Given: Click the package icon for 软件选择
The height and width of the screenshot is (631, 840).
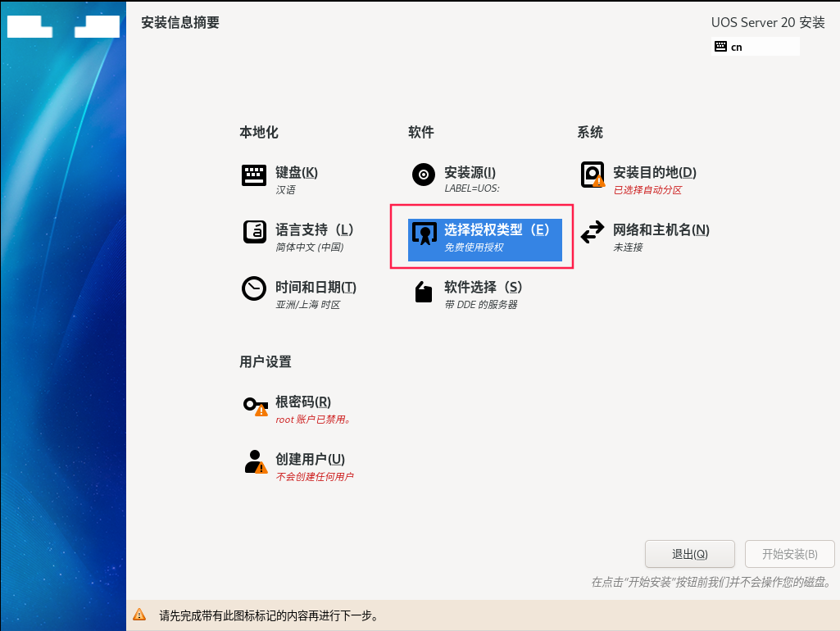Looking at the screenshot, I should tap(423, 292).
